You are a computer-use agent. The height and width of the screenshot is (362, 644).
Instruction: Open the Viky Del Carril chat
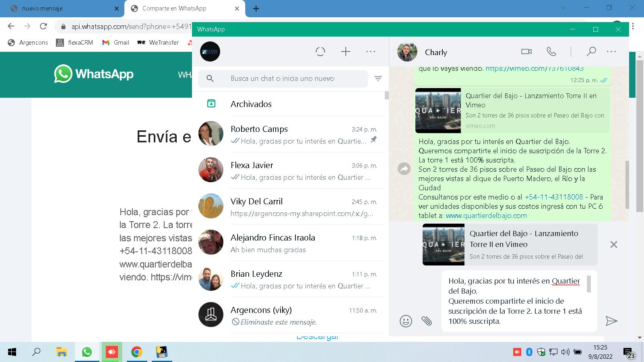coord(289,207)
